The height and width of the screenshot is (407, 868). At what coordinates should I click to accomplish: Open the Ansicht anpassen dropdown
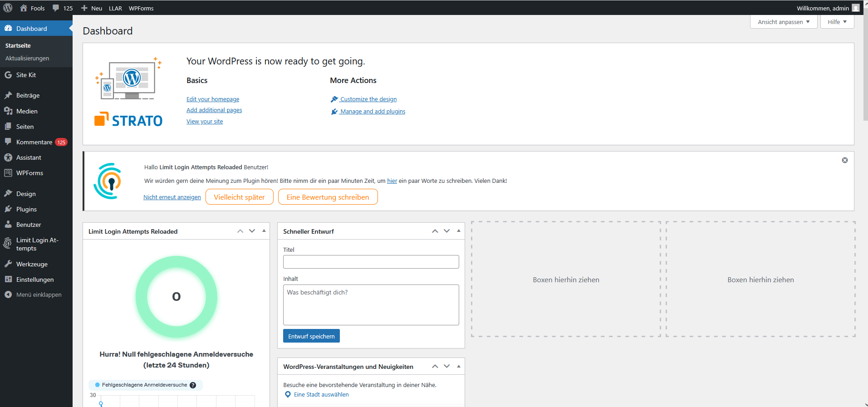(x=784, y=22)
